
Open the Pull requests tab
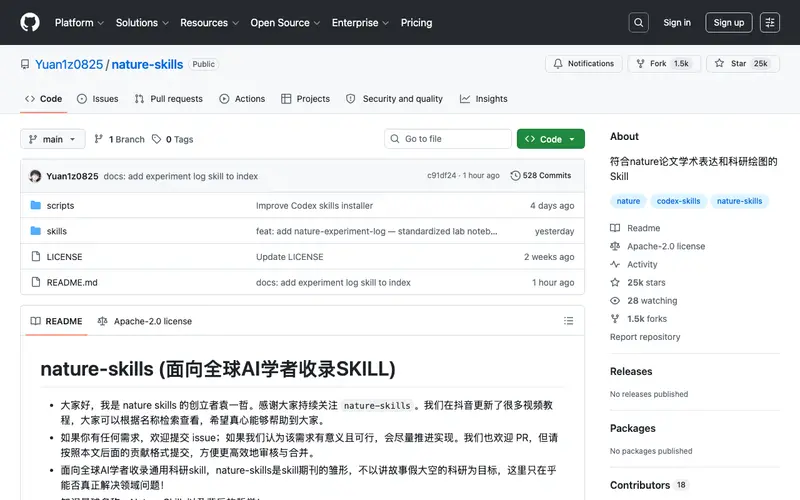[168, 99]
